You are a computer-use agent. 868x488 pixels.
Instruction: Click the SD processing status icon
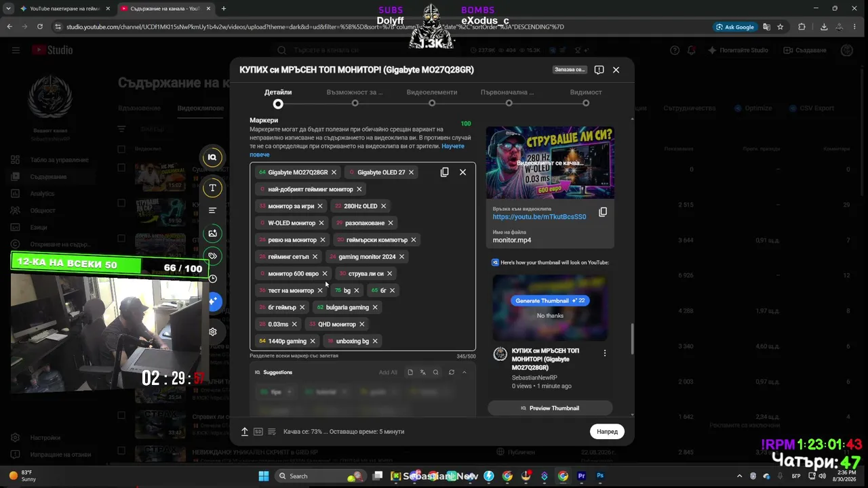[258, 432]
